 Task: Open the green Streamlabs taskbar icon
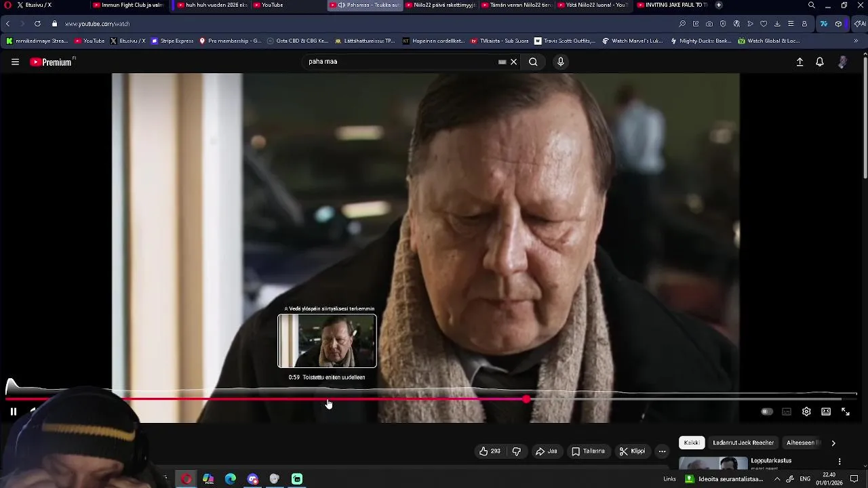tap(297, 479)
